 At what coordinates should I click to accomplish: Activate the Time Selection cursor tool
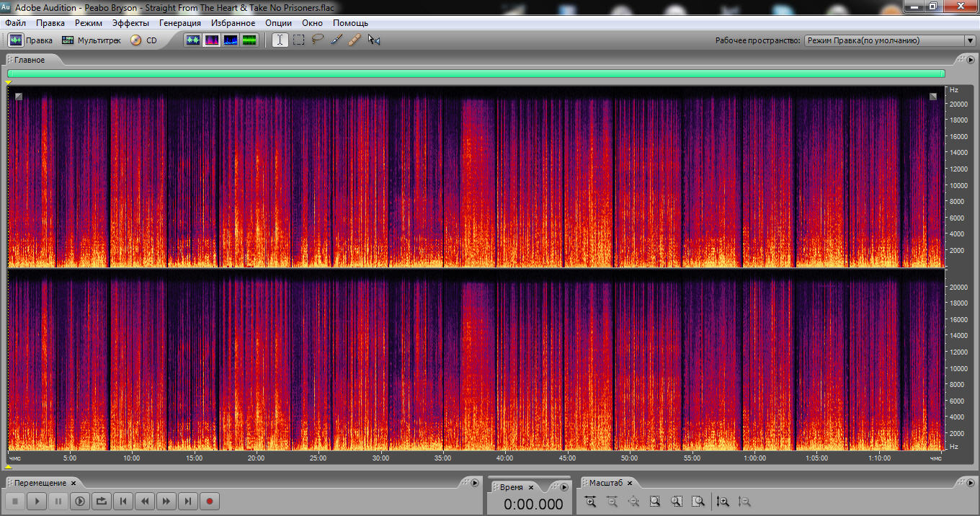[280, 40]
